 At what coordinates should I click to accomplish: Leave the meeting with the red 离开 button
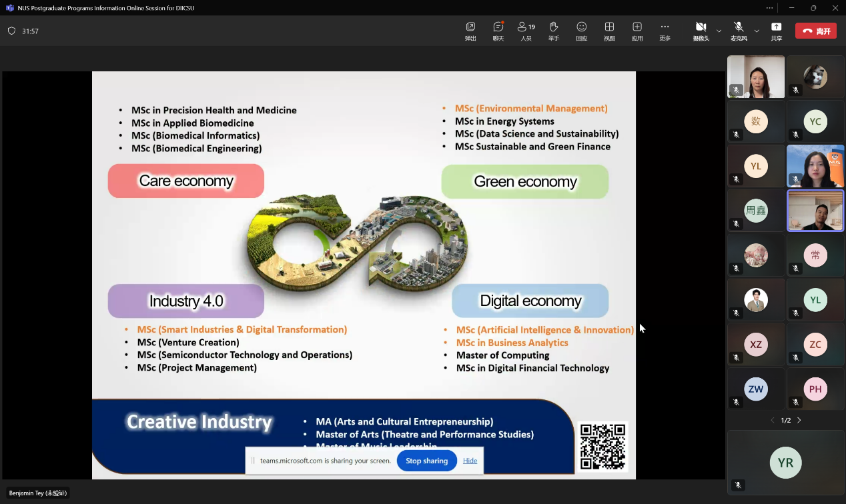coord(815,31)
